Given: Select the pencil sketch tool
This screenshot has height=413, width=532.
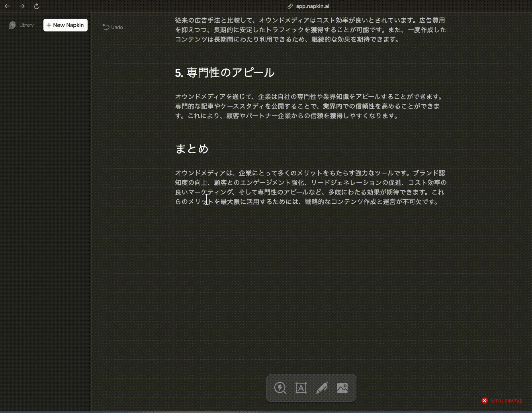Looking at the screenshot, I should pyautogui.click(x=322, y=388).
